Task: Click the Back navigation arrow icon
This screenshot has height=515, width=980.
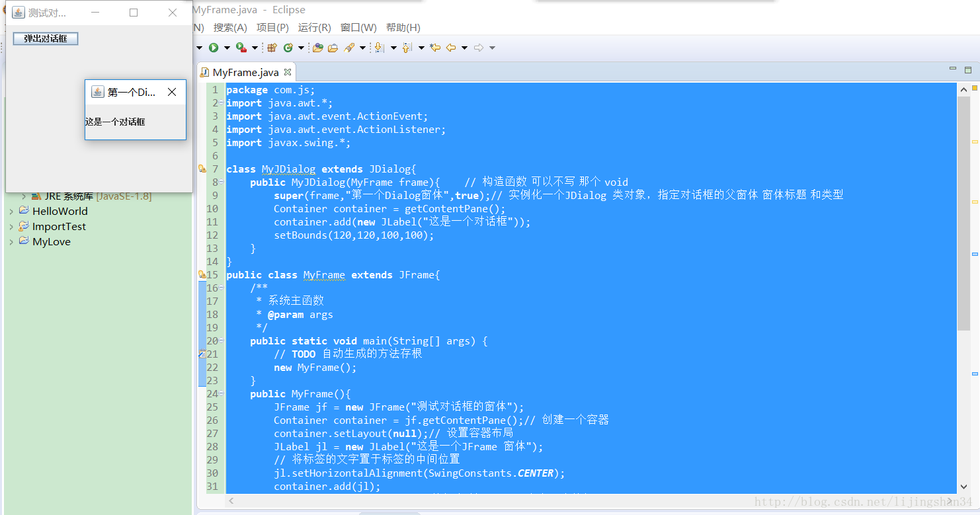Action: click(451, 48)
